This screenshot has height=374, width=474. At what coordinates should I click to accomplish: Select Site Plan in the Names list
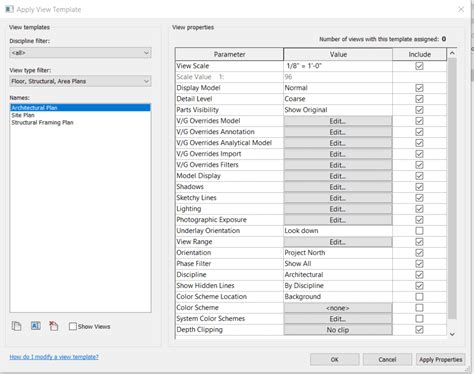pyautogui.click(x=23, y=115)
